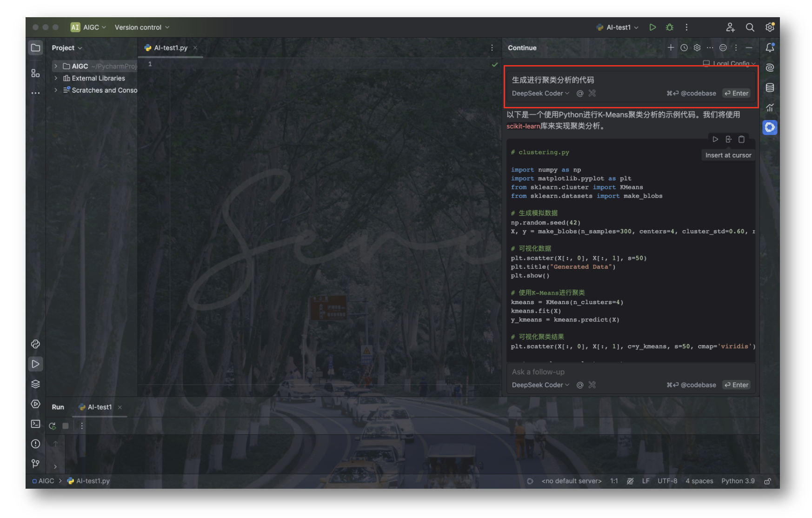The height and width of the screenshot is (518, 812).
Task: Open the Python Console layers icon
Action: click(35, 384)
